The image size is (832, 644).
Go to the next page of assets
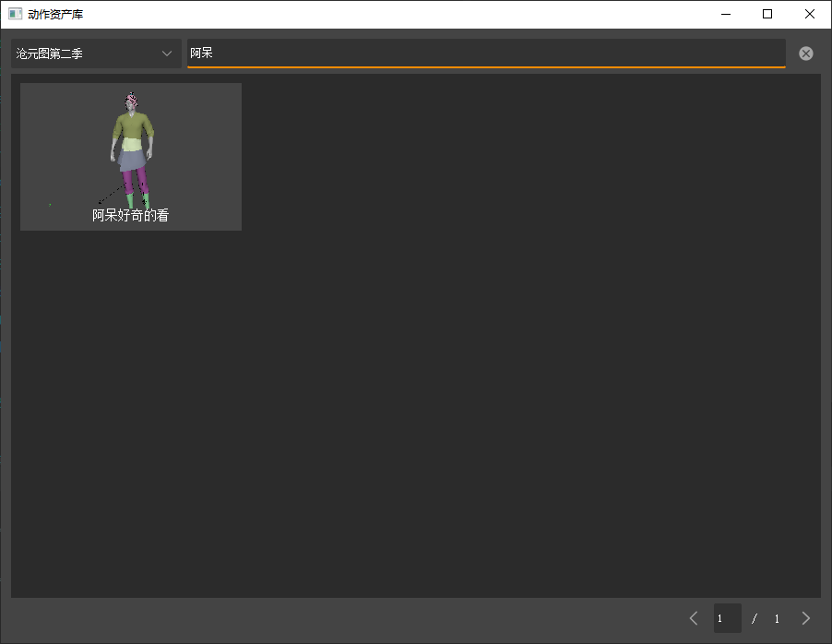tap(806, 618)
